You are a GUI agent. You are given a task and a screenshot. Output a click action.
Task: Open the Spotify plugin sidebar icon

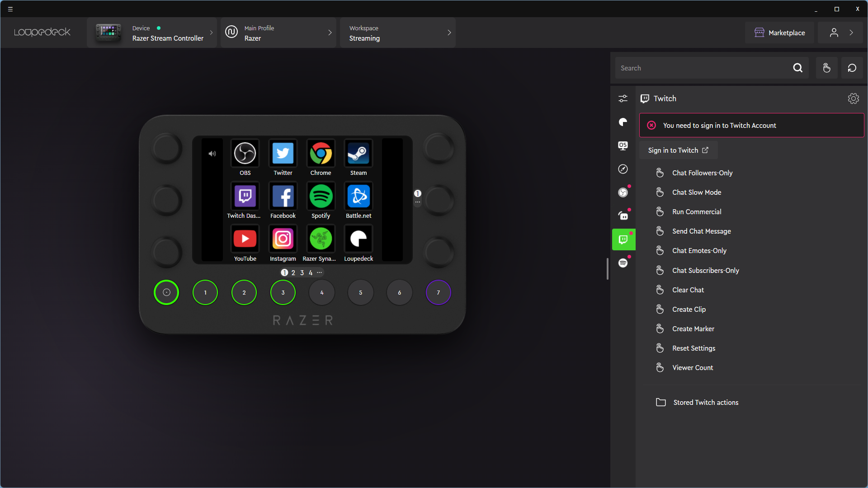tap(623, 263)
